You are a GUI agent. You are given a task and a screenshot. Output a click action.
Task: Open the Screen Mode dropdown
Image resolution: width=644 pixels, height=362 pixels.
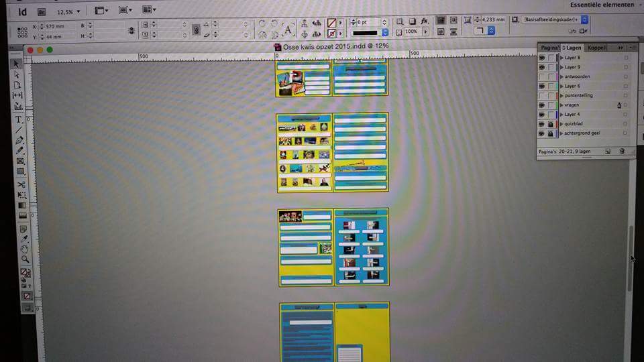(x=125, y=10)
